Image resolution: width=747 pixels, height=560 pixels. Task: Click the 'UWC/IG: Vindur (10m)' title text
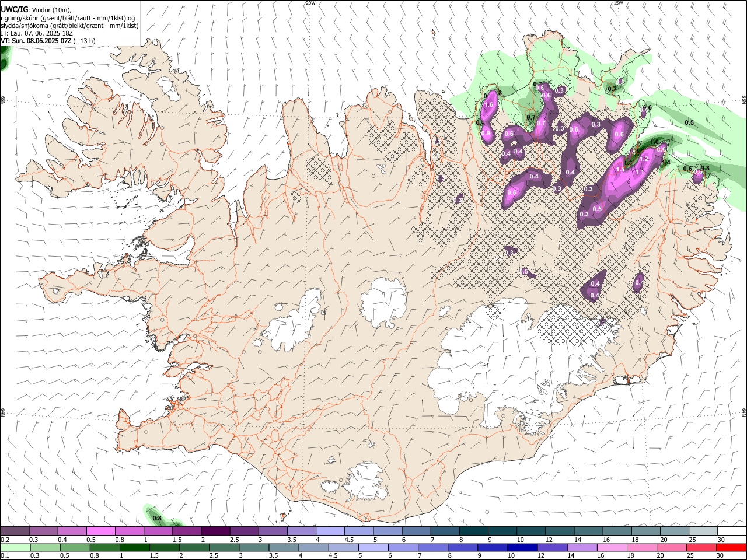tap(37, 10)
